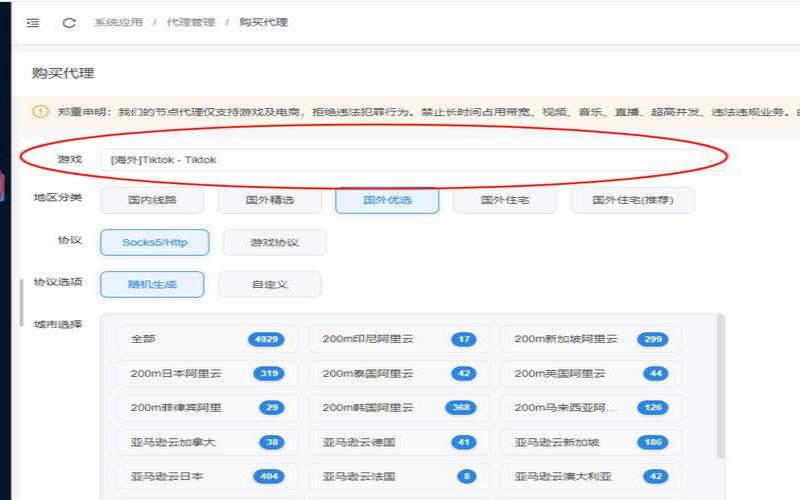Select the 国外住宅(推荐) region category
Image resolution: width=800 pixels, height=500 pixels.
pyautogui.click(x=633, y=200)
